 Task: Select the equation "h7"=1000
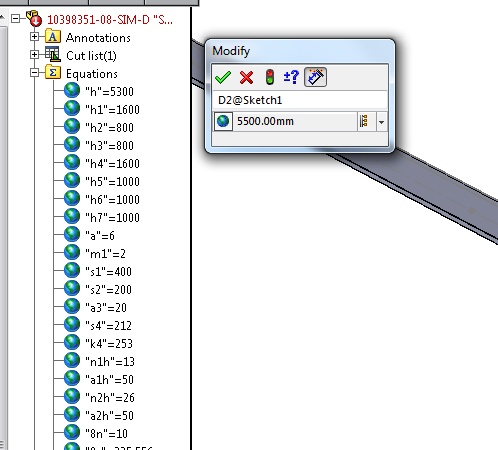pyautogui.click(x=112, y=218)
